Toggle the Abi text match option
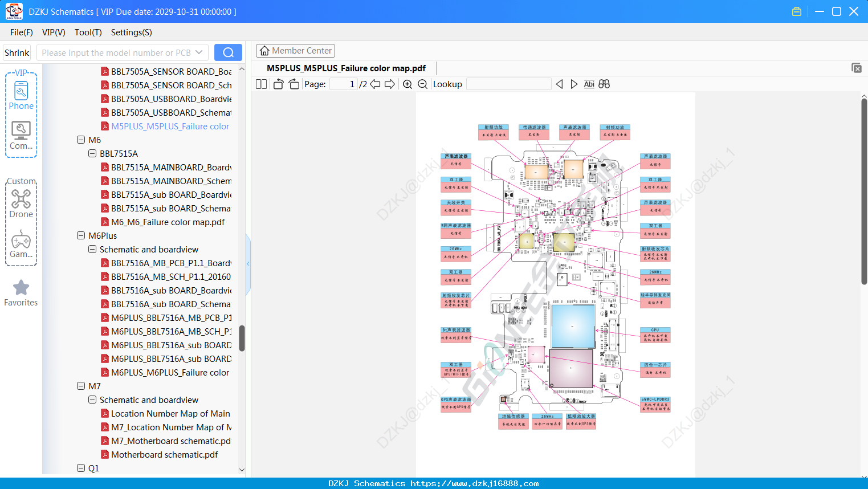The height and width of the screenshot is (489, 868). 589,84
